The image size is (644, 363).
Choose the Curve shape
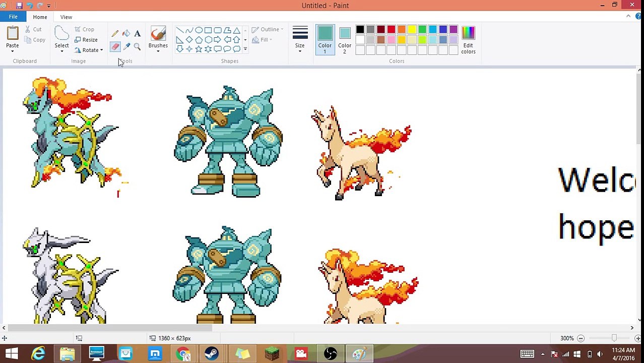pos(189,30)
